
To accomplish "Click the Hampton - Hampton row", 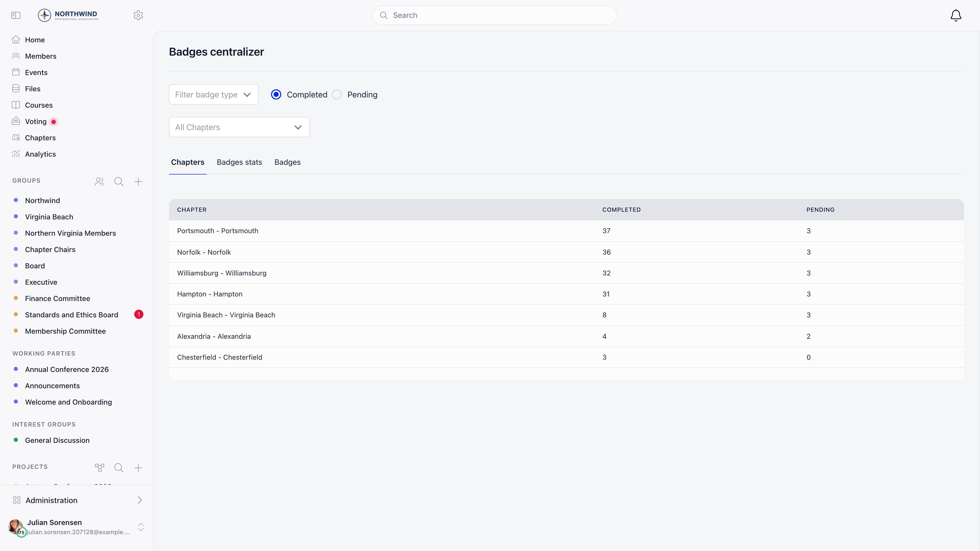I will coord(567,294).
